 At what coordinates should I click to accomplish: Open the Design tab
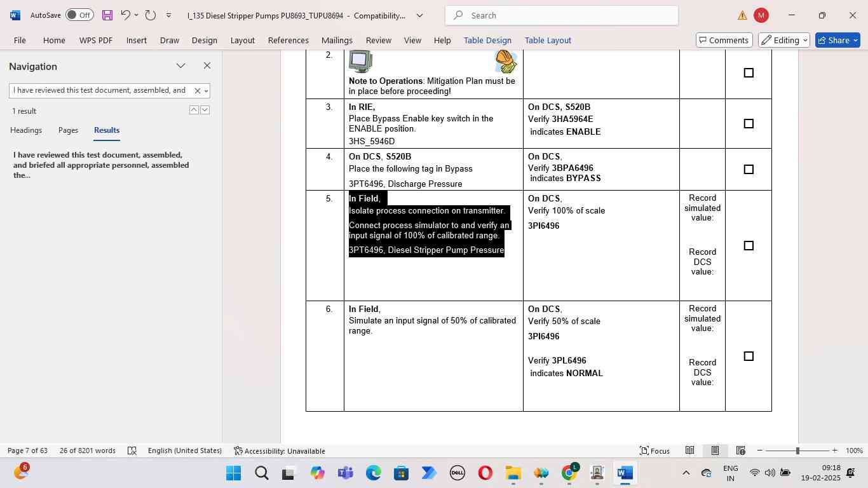(x=205, y=40)
